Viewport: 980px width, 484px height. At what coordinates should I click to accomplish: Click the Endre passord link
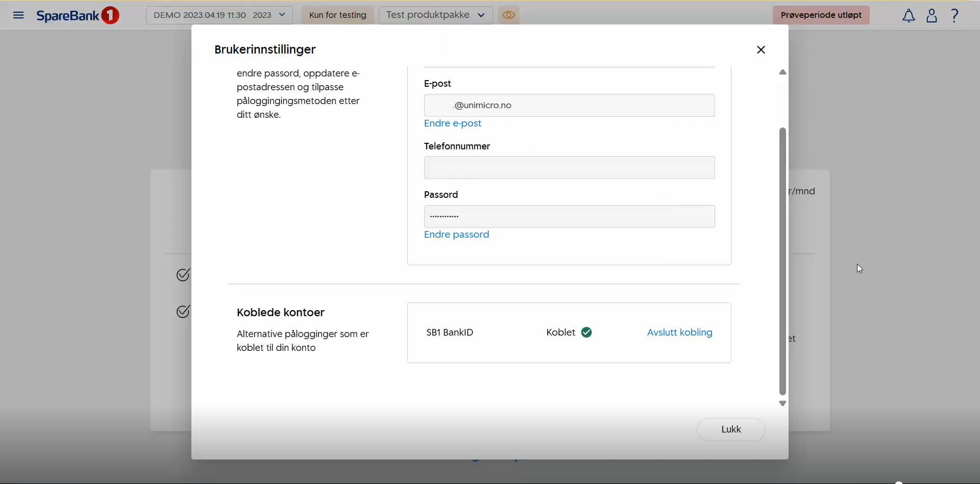pos(456,235)
